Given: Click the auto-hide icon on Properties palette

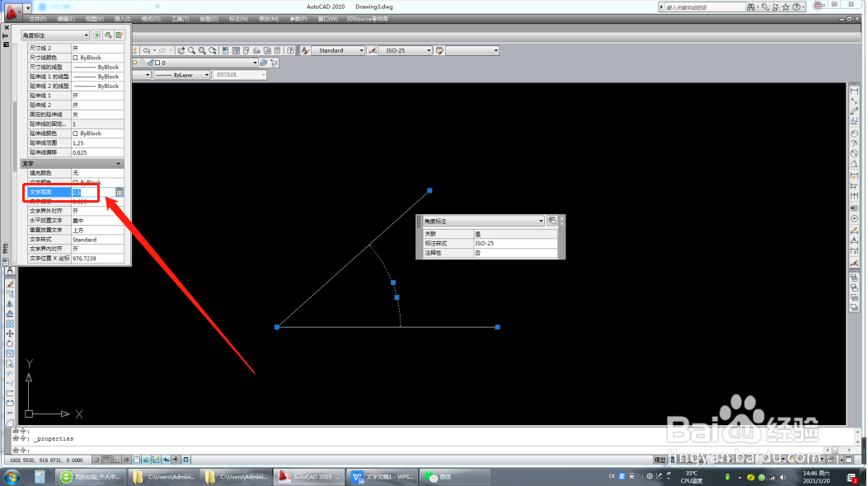Looking at the screenshot, I should tap(6, 35).
